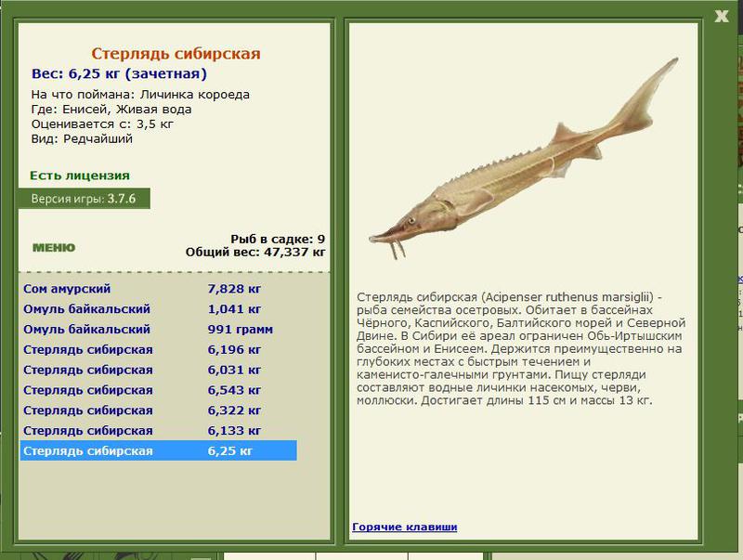This screenshot has width=743, height=560.
Task: Select Стерлядь сибирская 6,031 кг entry
Action: (x=158, y=370)
